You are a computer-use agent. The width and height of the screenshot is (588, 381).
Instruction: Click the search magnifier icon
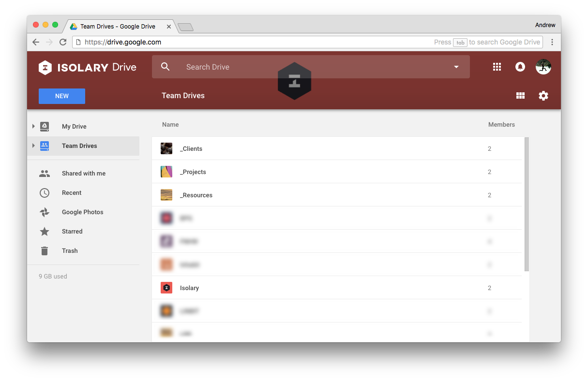coord(166,67)
